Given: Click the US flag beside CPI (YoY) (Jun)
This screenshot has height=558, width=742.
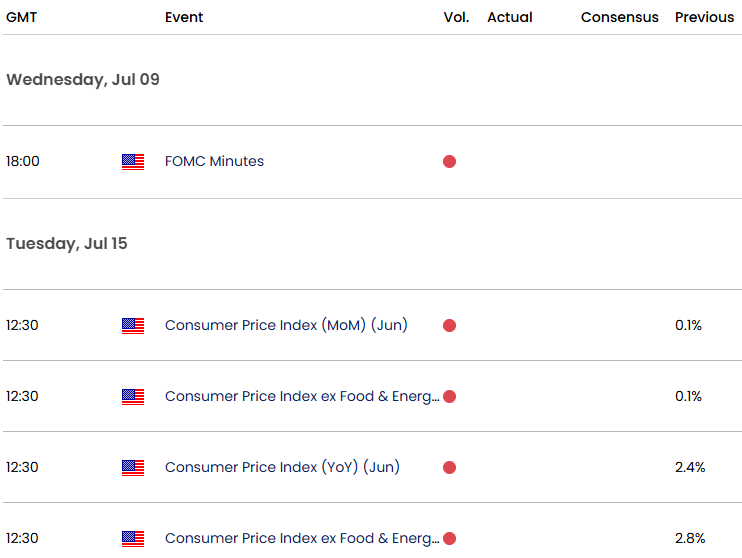Looking at the screenshot, I should tap(133, 468).
